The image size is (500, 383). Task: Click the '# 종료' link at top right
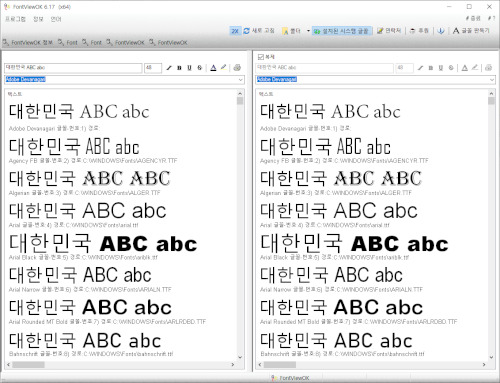click(474, 18)
